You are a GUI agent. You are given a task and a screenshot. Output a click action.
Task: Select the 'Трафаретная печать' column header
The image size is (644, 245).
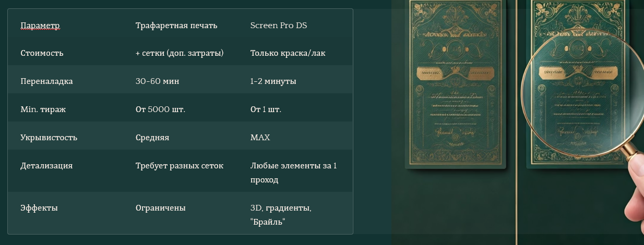tap(176, 26)
